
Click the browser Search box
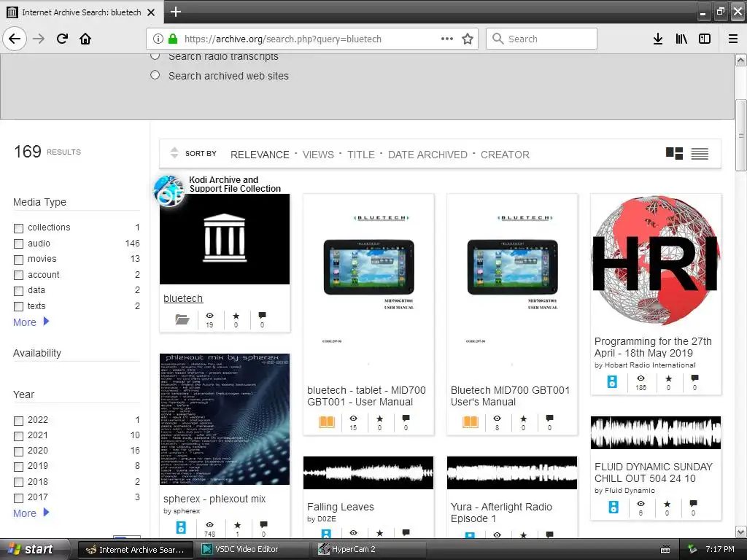tap(541, 39)
